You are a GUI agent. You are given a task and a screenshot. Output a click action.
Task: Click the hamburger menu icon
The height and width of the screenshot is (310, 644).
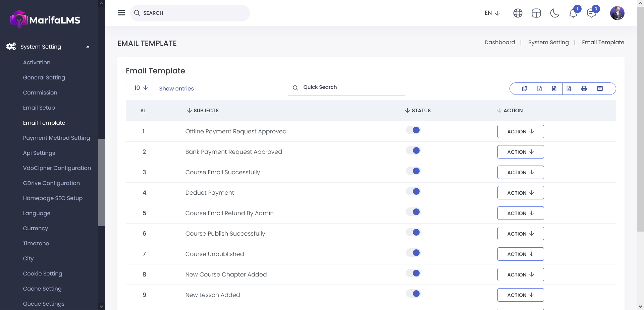(x=121, y=13)
